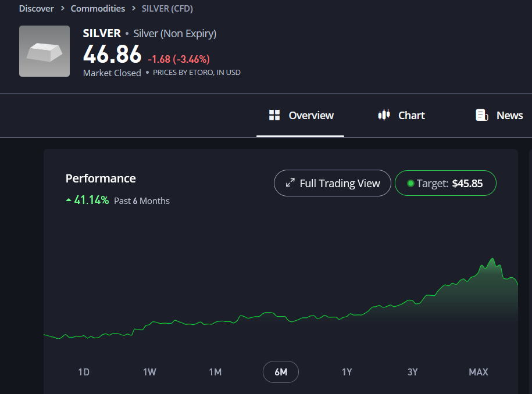This screenshot has width=532, height=394.
Task: Click the expand arrows icon
Action: pyautogui.click(x=290, y=183)
